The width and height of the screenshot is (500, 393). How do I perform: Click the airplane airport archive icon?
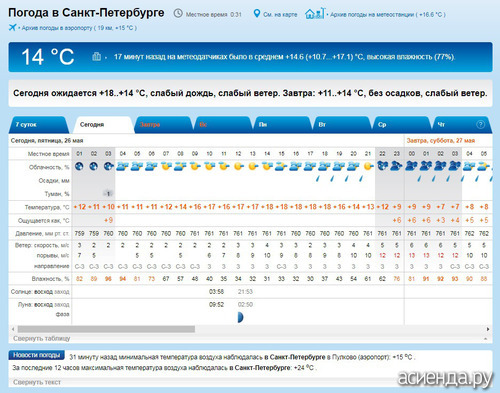tap(12, 27)
